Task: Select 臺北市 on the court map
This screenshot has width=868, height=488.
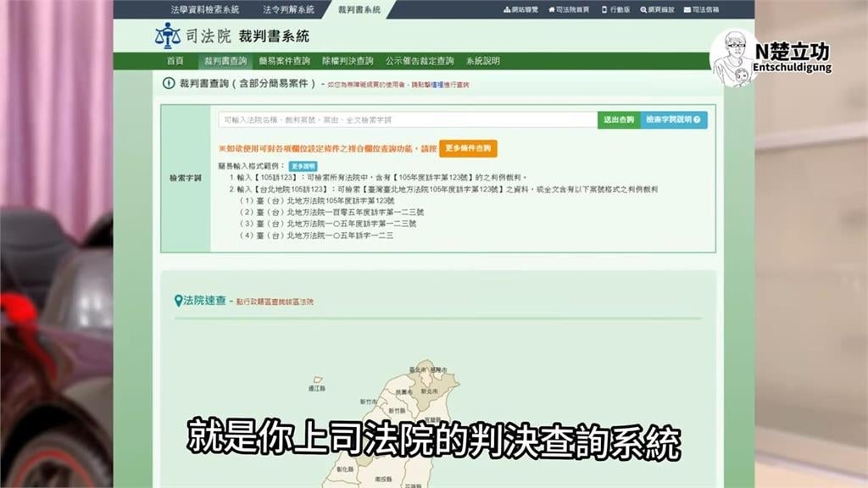Action: tap(417, 369)
